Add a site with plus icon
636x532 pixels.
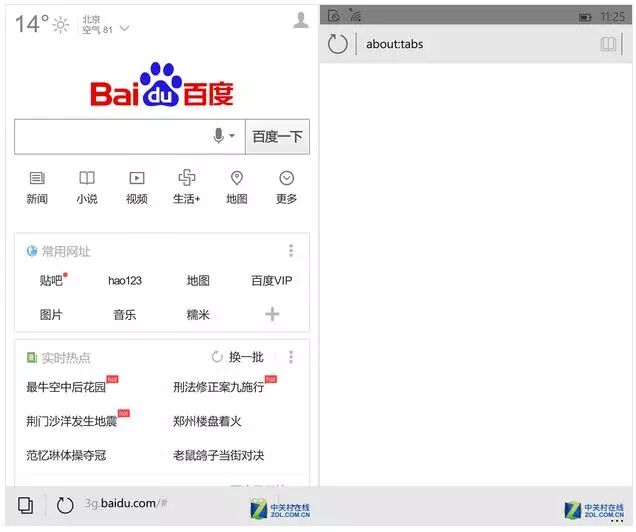[272, 314]
